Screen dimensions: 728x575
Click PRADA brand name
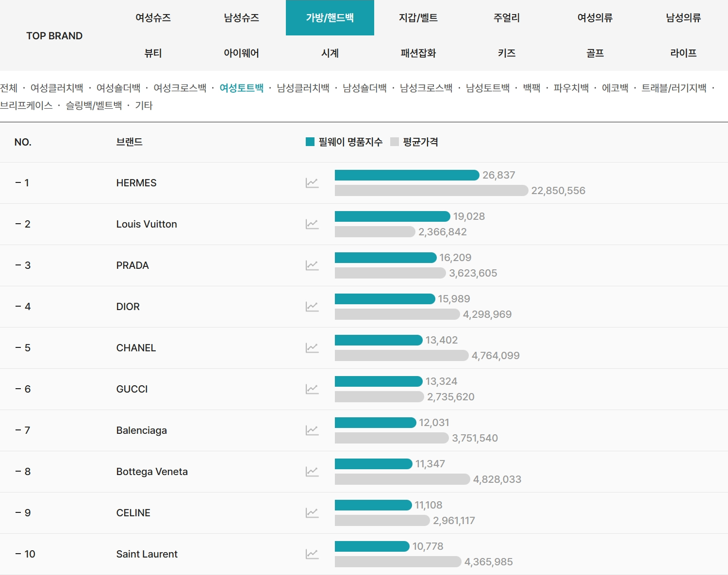[132, 265]
